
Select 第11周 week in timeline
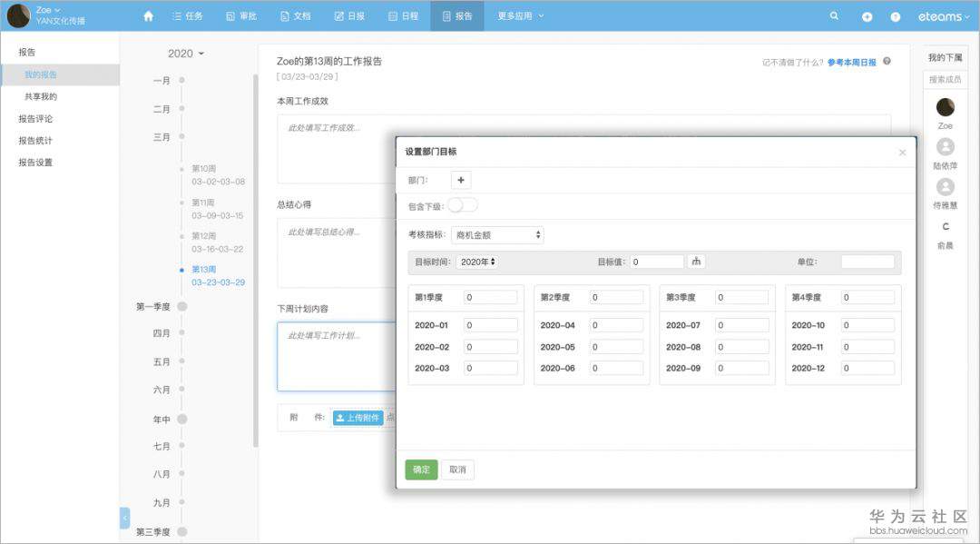coord(217,209)
